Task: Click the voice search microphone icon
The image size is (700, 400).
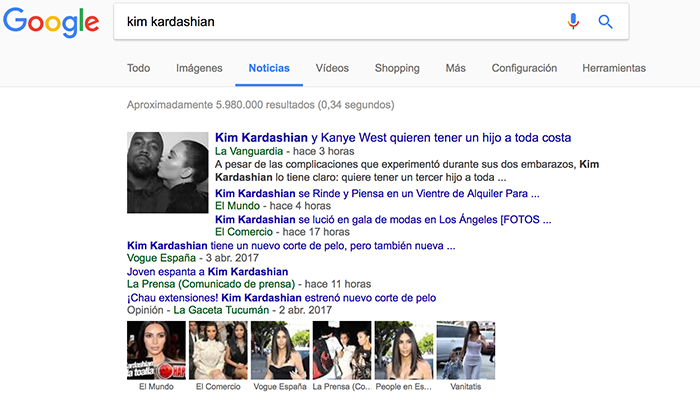Action: [x=573, y=21]
